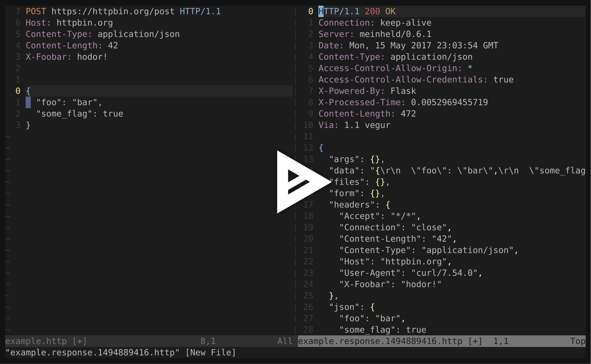
Task: Click the [+] modified indicator next to example.http
Action: (x=80, y=341)
